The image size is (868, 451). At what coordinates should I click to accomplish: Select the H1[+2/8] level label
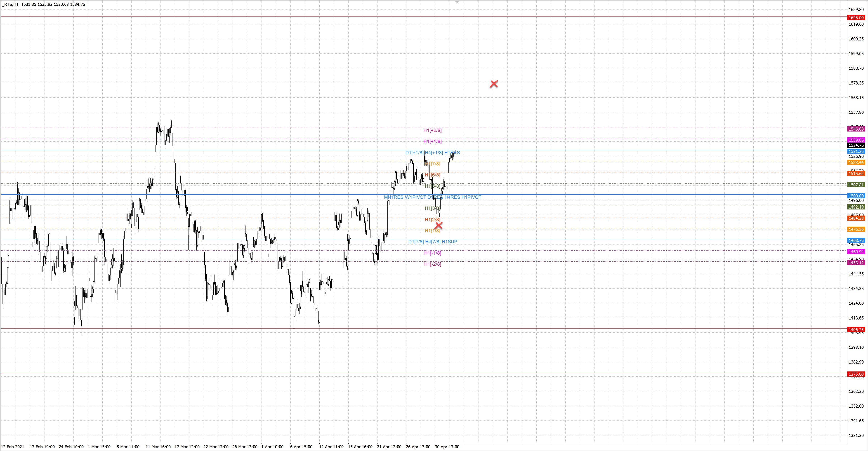pos(432,130)
